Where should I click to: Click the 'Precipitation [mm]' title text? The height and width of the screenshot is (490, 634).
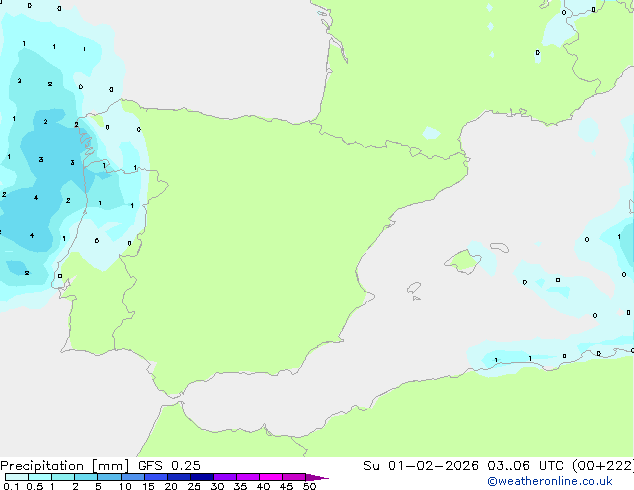65,466
